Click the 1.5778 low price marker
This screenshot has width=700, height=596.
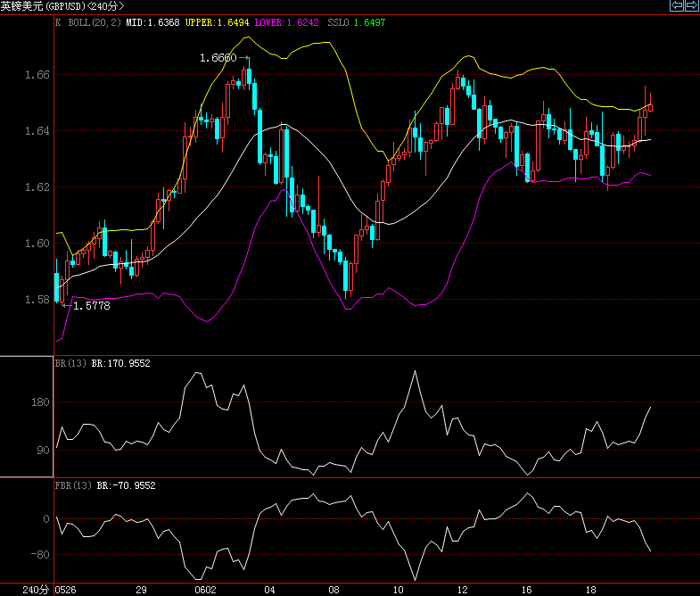[x=92, y=306]
